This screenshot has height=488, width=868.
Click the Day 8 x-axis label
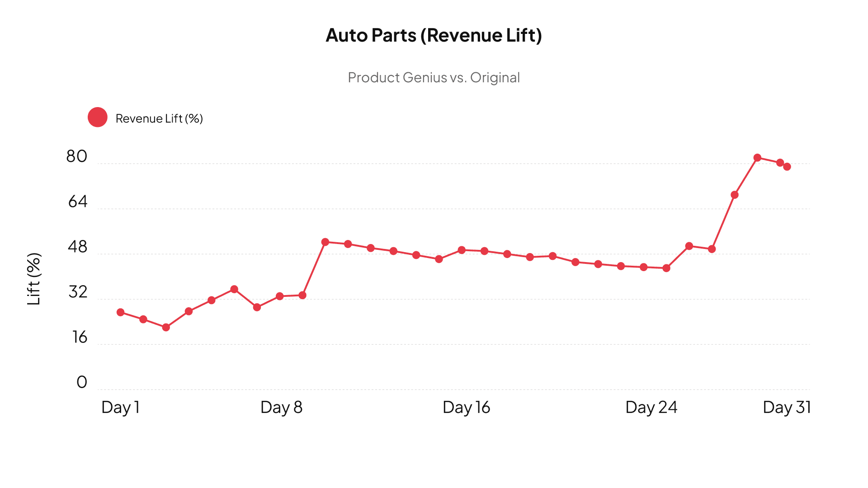pos(281,408)
